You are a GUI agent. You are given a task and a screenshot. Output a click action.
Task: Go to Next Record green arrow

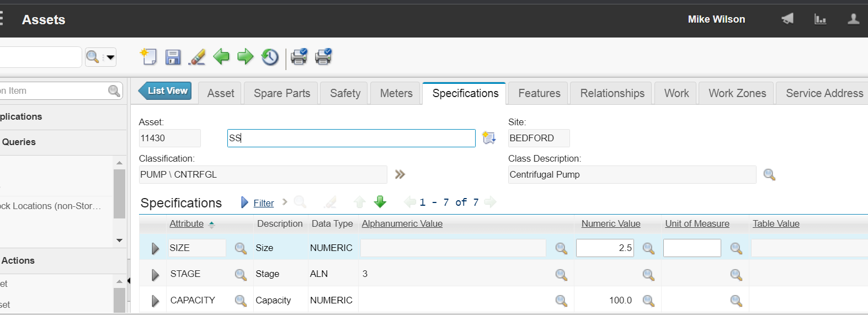pyautogui.click(x=245, y=56)
